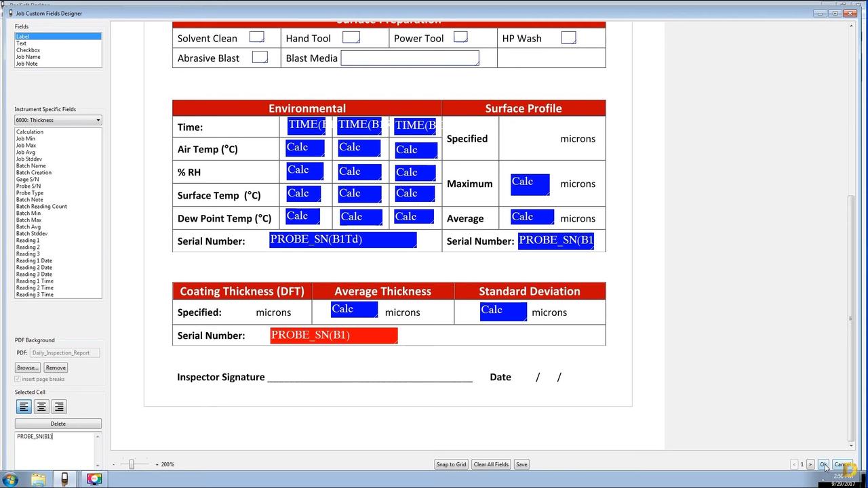Click the zoom-out minus icon
Screen dimensions: 868x488
[113, 464]
